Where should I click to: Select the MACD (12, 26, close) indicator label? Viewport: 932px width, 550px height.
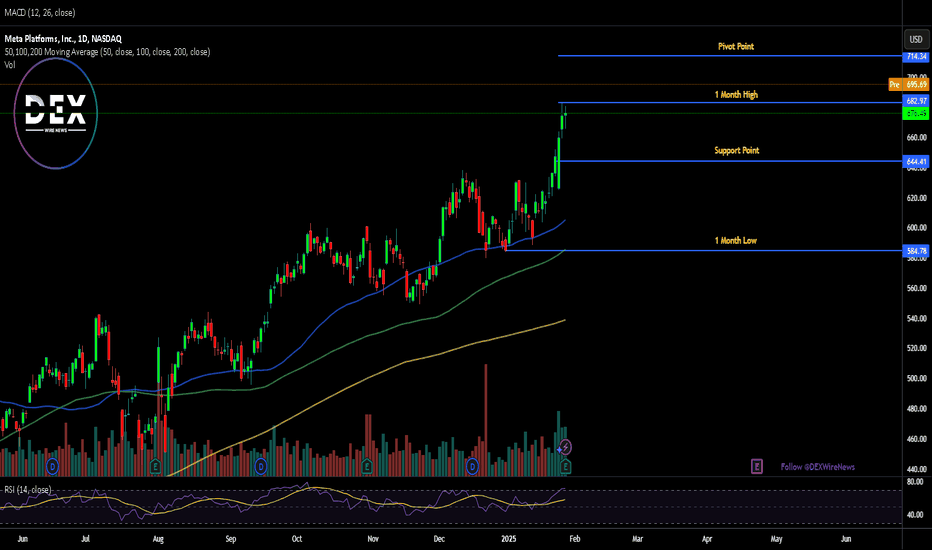pyautogui.click(x=40, y=12)
